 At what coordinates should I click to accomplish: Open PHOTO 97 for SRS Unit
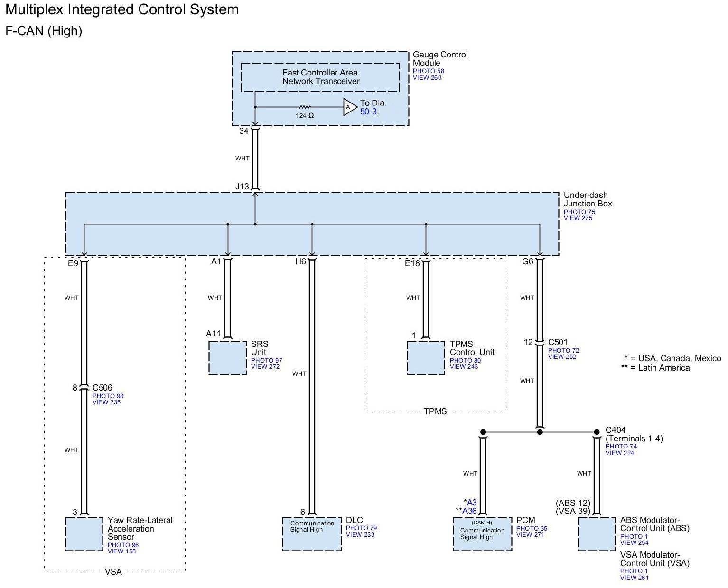(x=266, y=361)
